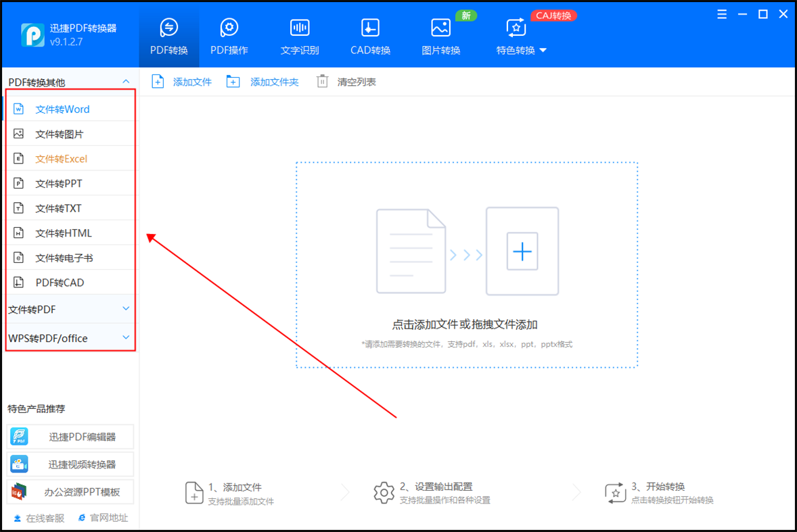Screen dimensions: 797x532
Task: Open the 官网地址 link
Action: tap(104, 518)
